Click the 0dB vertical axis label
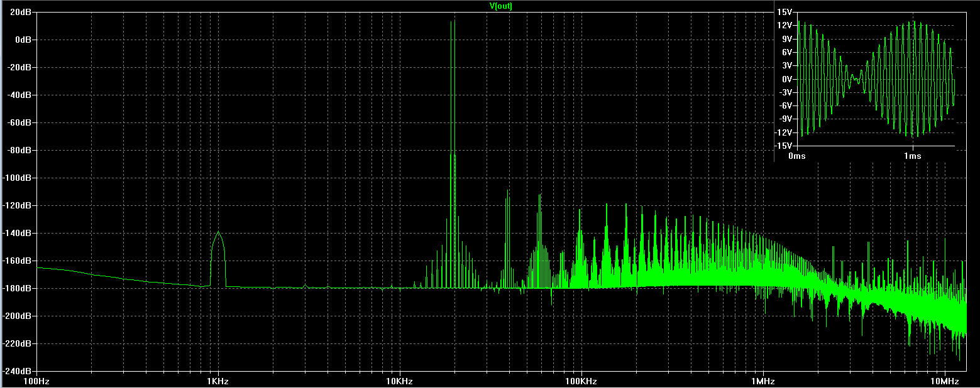This screenshot has height=388, width=980. pyautogui.click(x=24, y=40)
